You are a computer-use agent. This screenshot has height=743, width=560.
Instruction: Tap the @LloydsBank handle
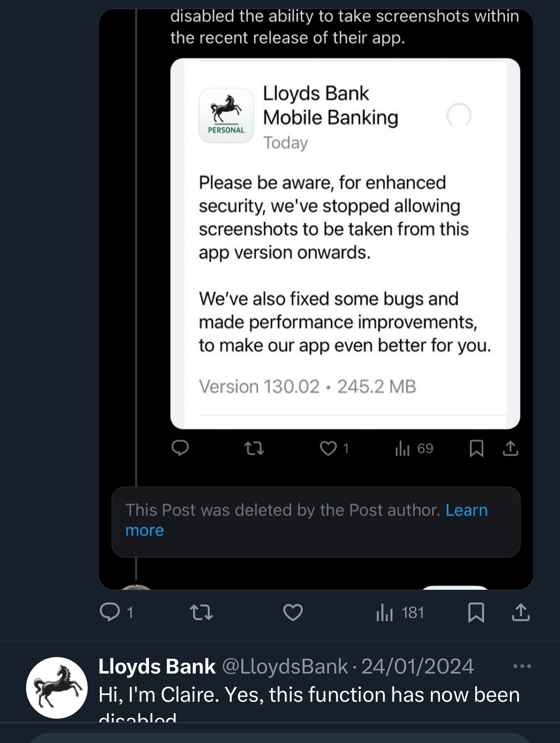tap(285, 667)
